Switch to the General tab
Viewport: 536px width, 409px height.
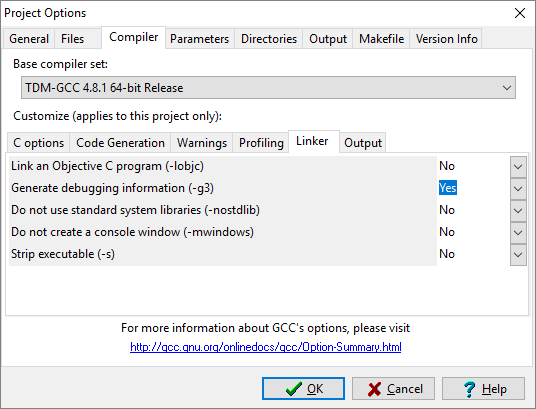click(x=29, y=39)
